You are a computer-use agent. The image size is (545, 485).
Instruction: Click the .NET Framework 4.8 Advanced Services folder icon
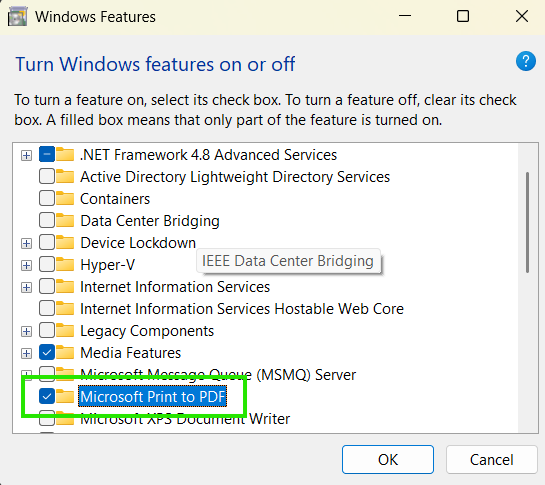(x=65, y=154)
